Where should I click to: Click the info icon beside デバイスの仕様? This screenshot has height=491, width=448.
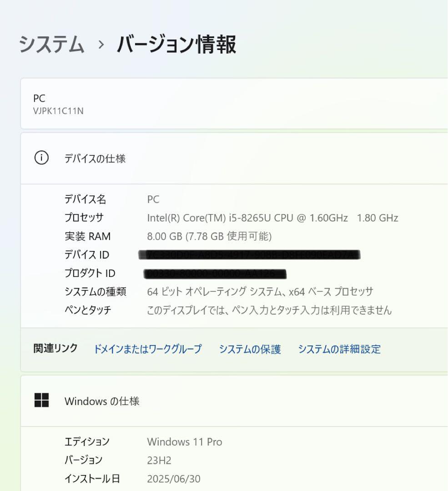pos(41,157)
